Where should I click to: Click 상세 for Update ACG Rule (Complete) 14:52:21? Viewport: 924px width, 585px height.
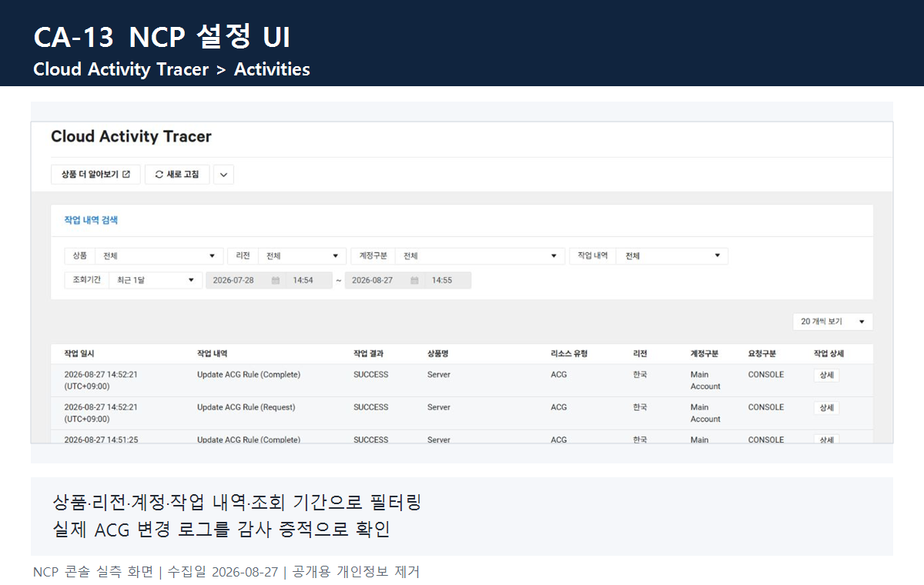pyautogui.click(x=826, y=375)
